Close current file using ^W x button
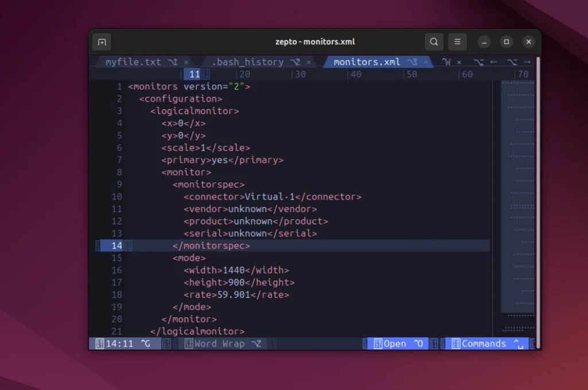Screen dimensions: 588x390 coord(459,62)
